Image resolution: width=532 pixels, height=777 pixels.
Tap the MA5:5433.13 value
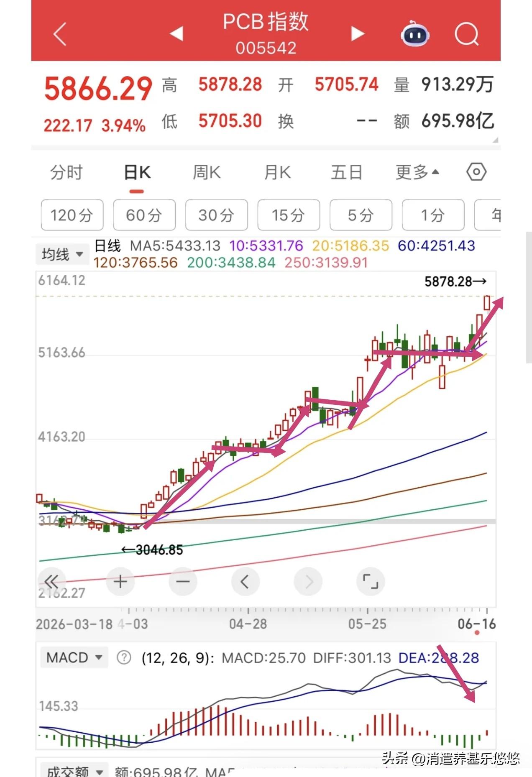point(175,245)
